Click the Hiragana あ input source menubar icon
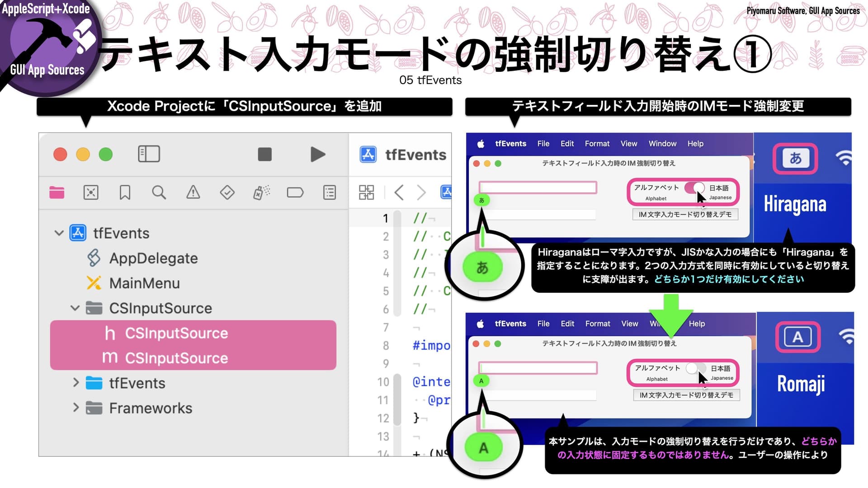 [795, 159]
